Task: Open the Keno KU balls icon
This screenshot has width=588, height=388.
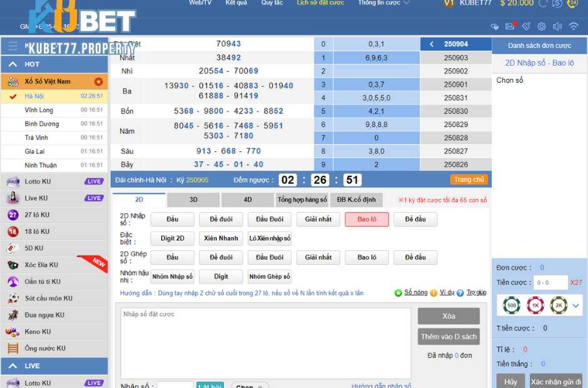Action: [13, 332]
